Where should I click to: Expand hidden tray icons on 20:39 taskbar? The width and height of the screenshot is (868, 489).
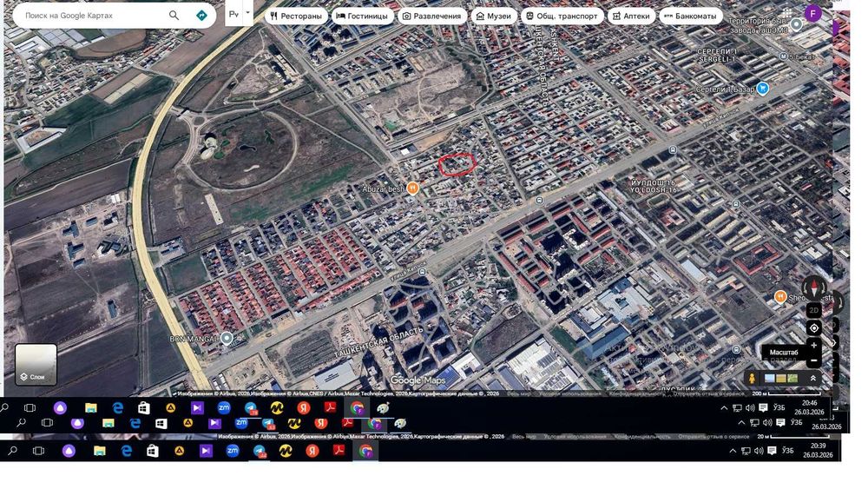(733, 451)
